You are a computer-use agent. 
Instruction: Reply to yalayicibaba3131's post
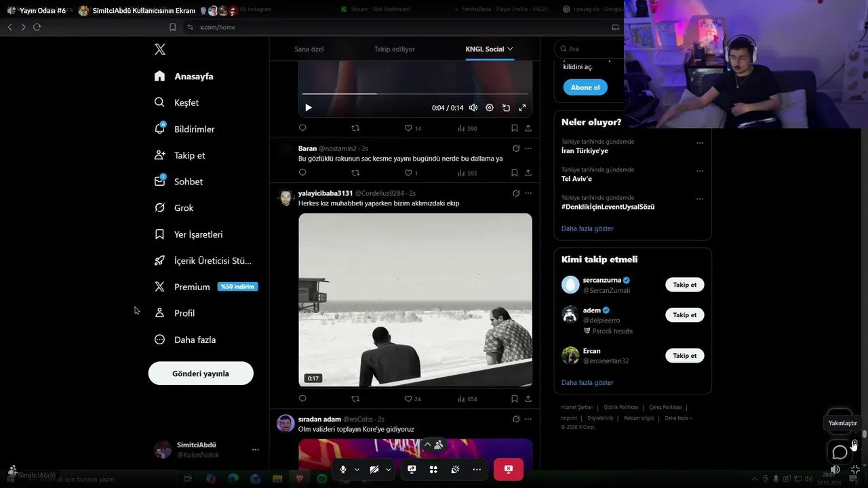pyautogui.click(x=302, y=399)
